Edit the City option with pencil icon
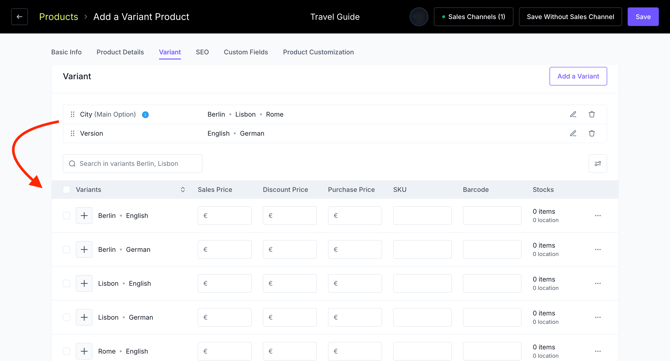 point(573,114)
